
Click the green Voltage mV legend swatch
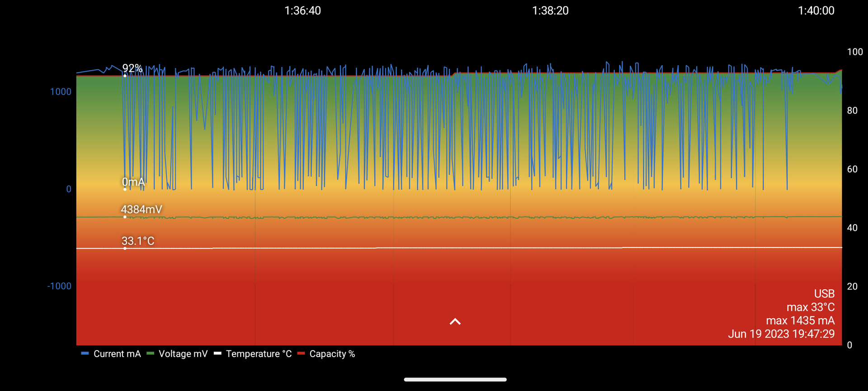151,353
